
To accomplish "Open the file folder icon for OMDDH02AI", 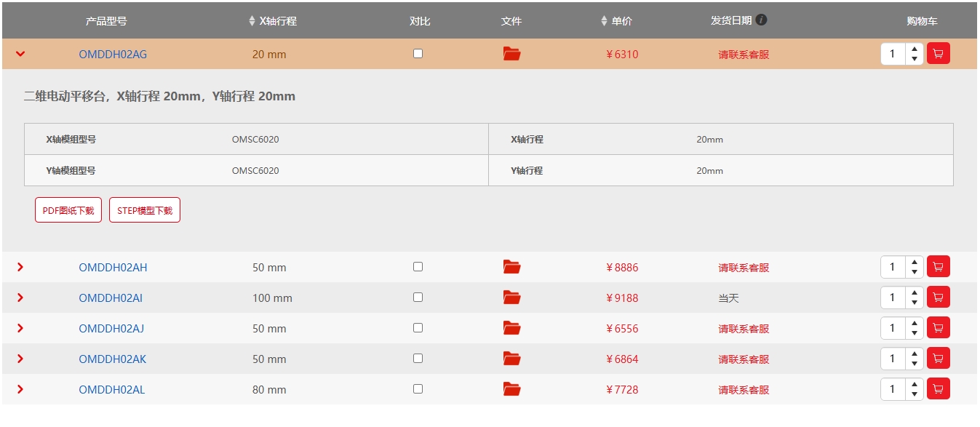I will pyautogui.click(x=511, y=298).
